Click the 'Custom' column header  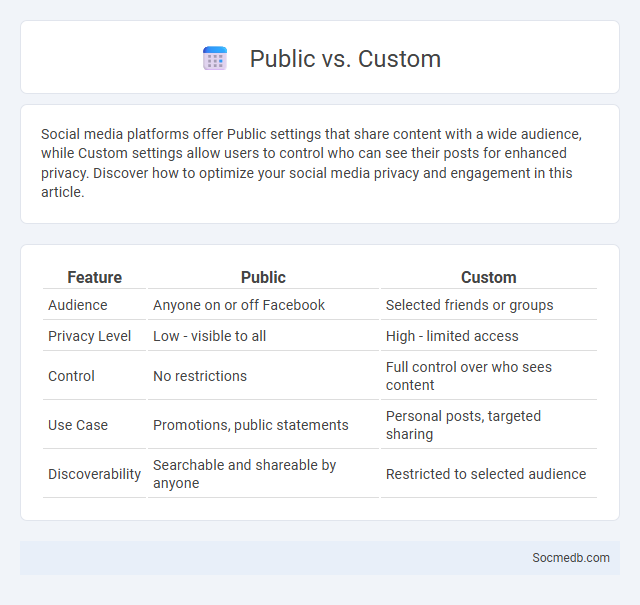489,277
